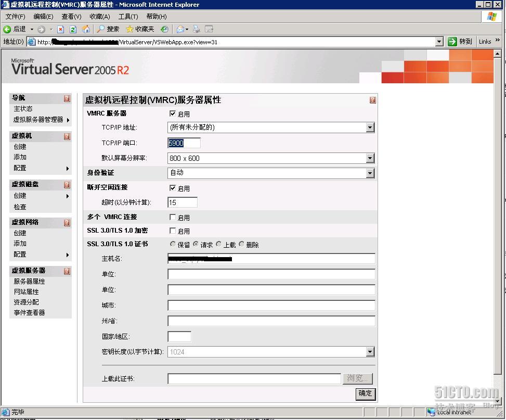Image resolution: width=506 pixels, height=420 pixels.
Task: Open help icon for 虚拟磁盘 panel
Action: pyautogui.click(x=67, y=185)
